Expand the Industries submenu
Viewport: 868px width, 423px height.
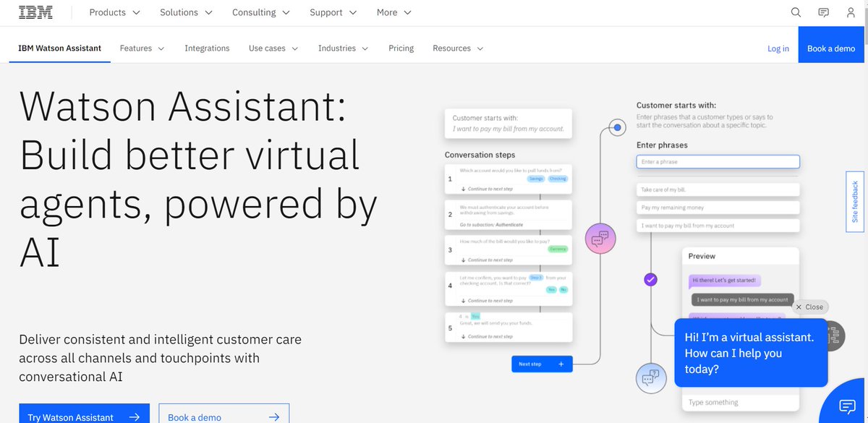[343, 48]
